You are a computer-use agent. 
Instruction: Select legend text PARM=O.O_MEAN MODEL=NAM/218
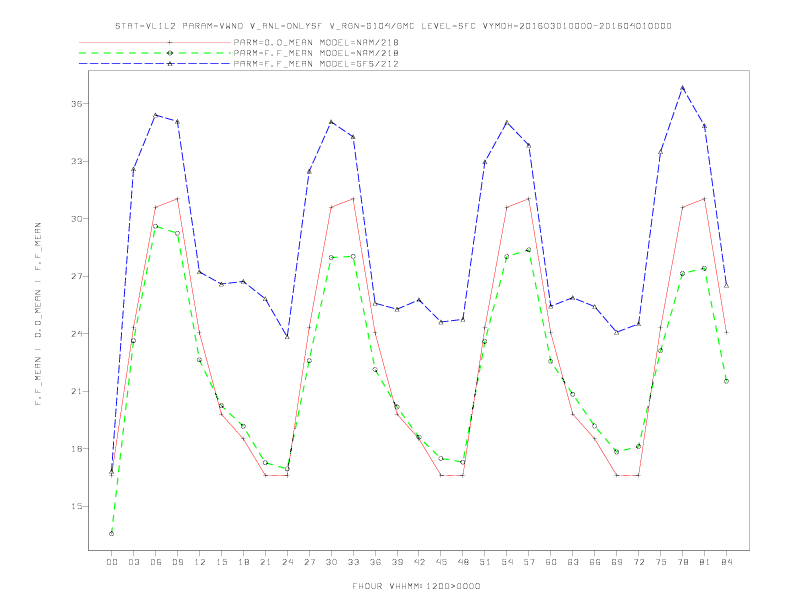tap(316, 42)
